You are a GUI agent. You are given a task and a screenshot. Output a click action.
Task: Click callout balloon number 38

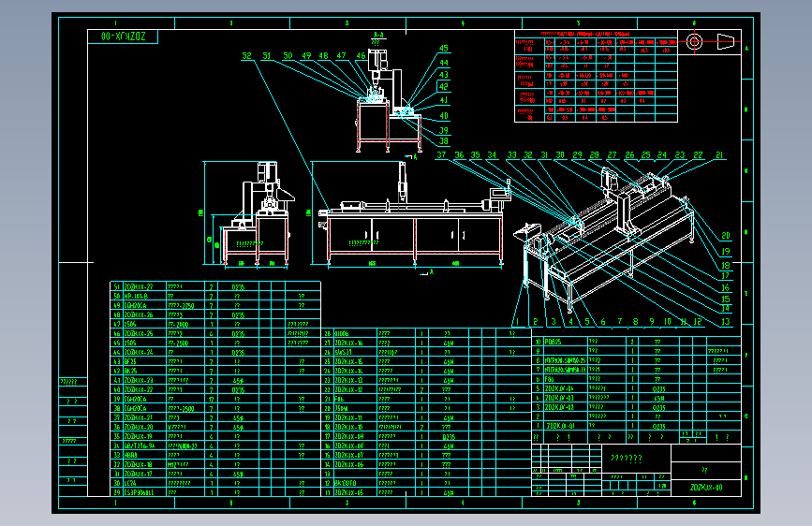(x=444, y=140)
